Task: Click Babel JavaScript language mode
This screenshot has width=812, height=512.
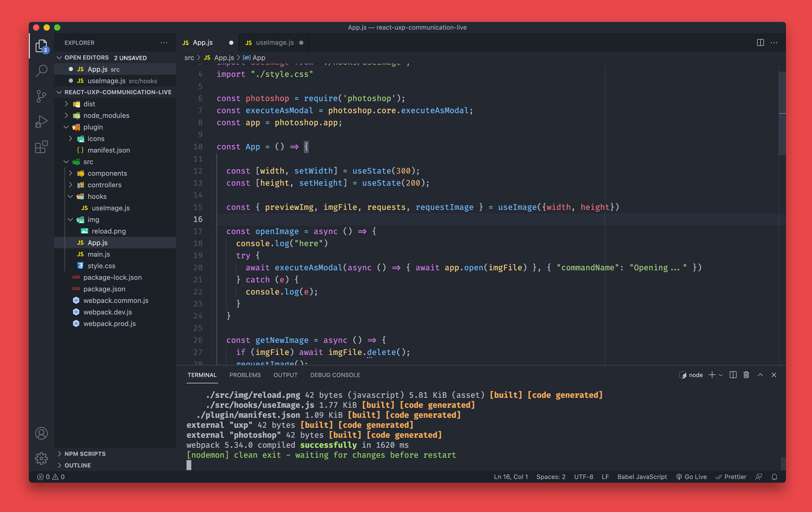Action: (x=642, y=477)
